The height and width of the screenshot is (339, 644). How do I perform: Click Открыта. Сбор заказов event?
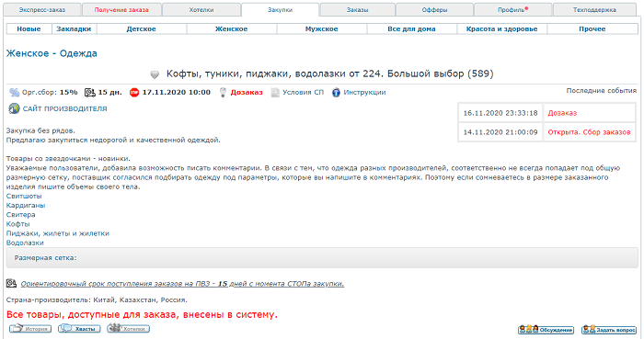pyautogui.click(x=589, y=132)
